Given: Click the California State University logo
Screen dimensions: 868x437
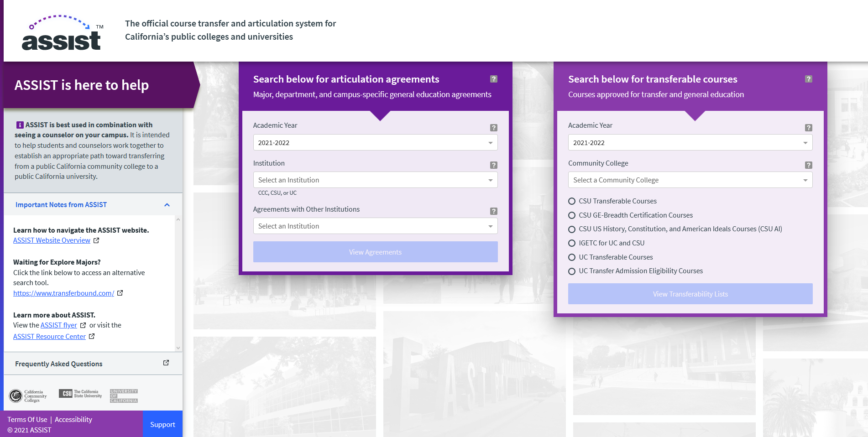Looking at the screenshot, I should click(x=80, y=394).
